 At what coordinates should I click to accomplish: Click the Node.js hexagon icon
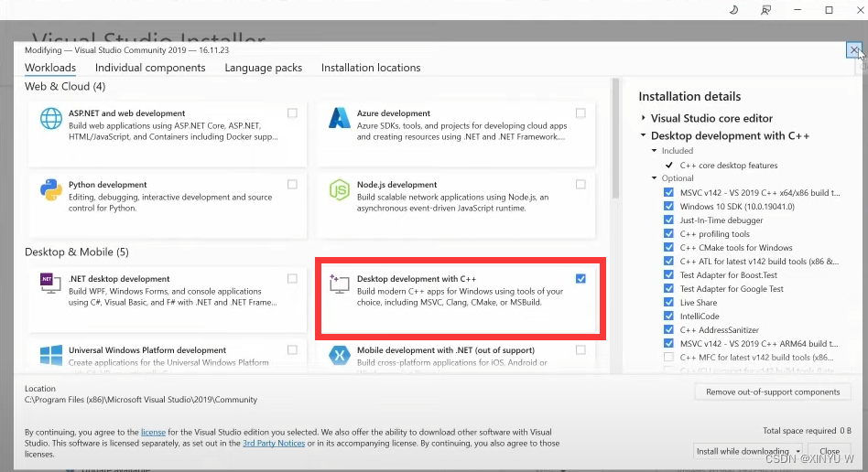click(340, 189)
